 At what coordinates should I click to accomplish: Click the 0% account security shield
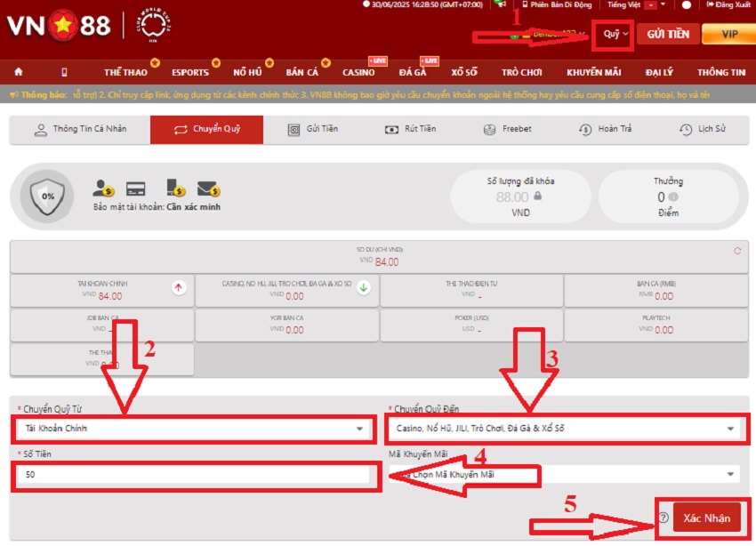[47, 197]
